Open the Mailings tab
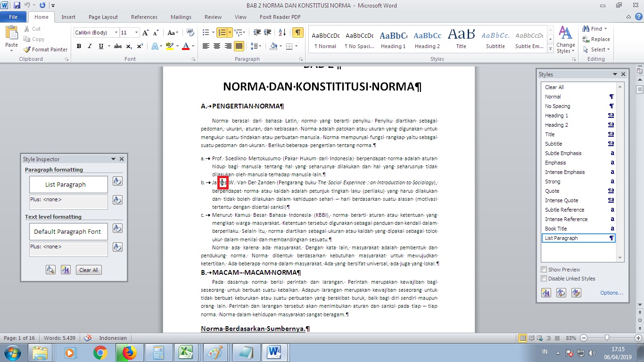Viewport: 644px width, 362px height. coord(181,16)
